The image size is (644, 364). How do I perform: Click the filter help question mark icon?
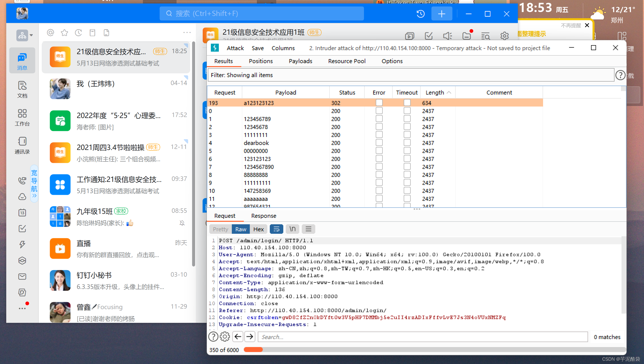coord(620,75)
